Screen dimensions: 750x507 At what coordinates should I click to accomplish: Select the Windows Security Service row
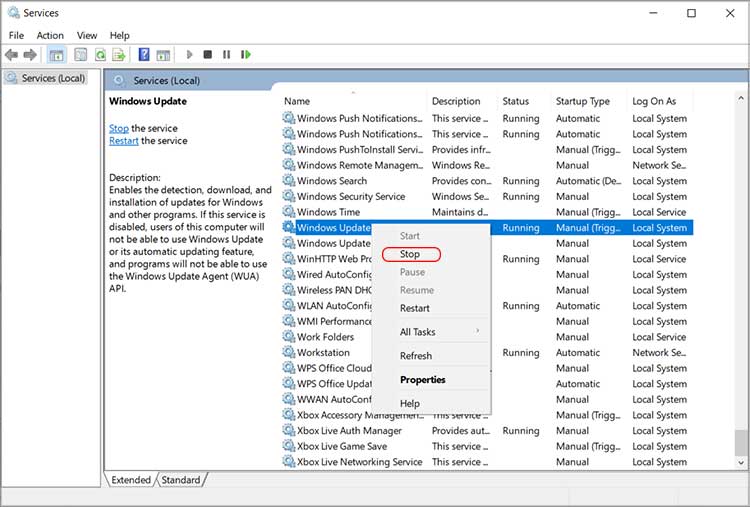point(487,196)
